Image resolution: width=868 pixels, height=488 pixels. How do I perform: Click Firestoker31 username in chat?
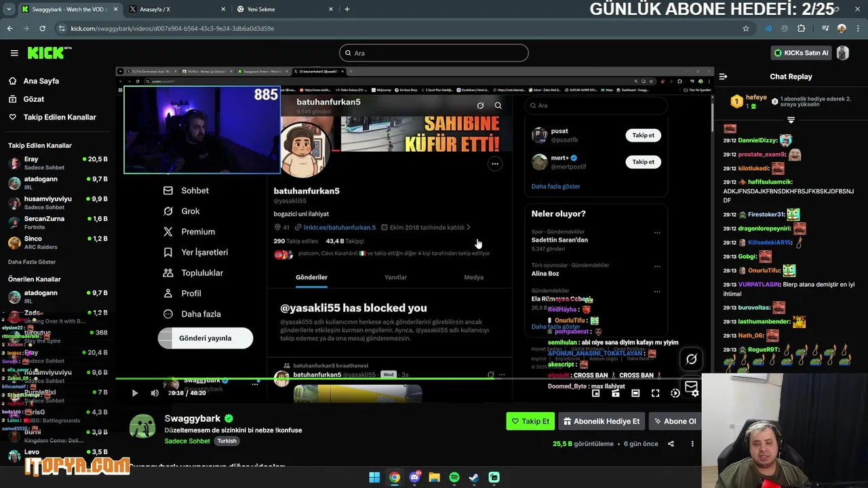[766, 214]
